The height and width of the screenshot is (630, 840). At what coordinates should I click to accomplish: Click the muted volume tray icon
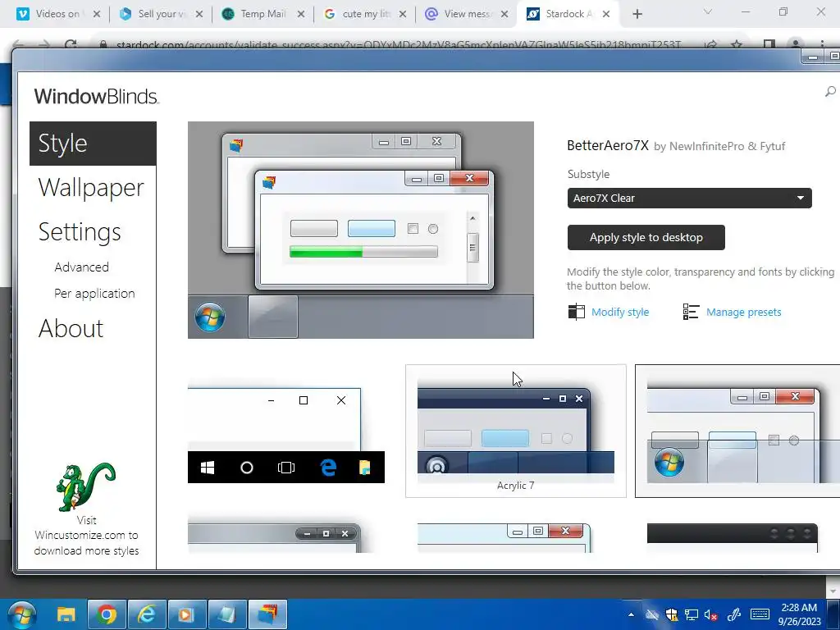coord(710,615)
